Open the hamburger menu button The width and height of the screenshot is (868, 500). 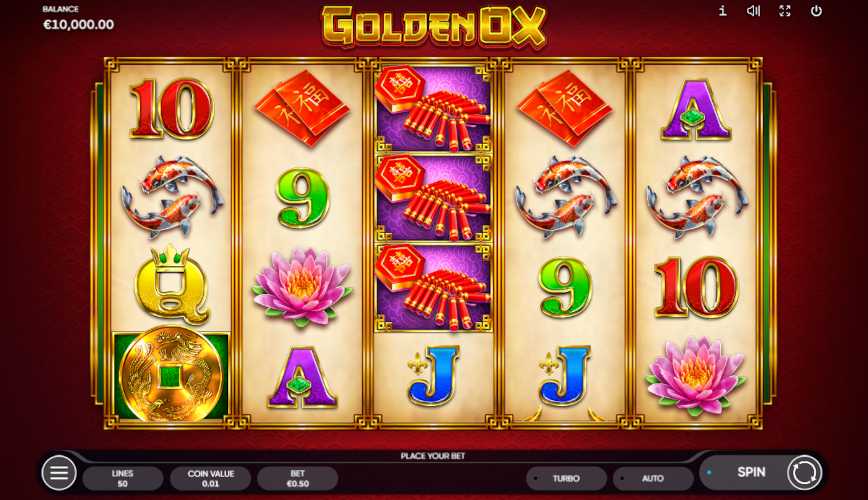[x=59, y=472]
